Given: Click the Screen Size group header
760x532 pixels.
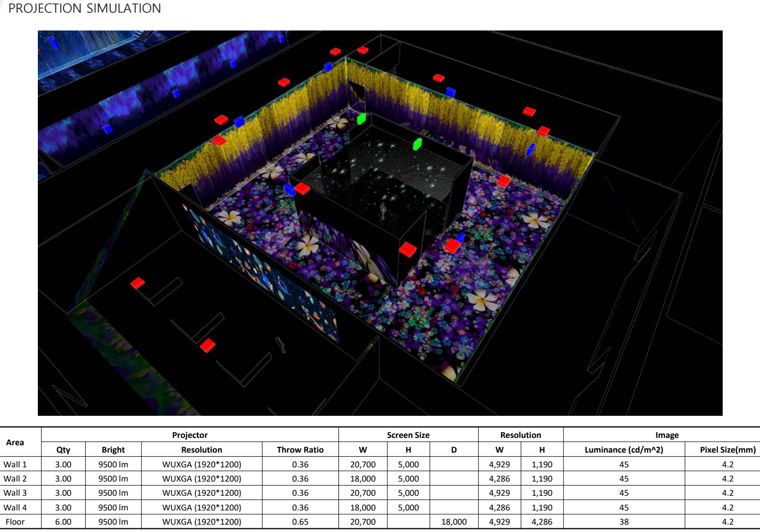Looking at the screenshot, I should click(408, 435).
